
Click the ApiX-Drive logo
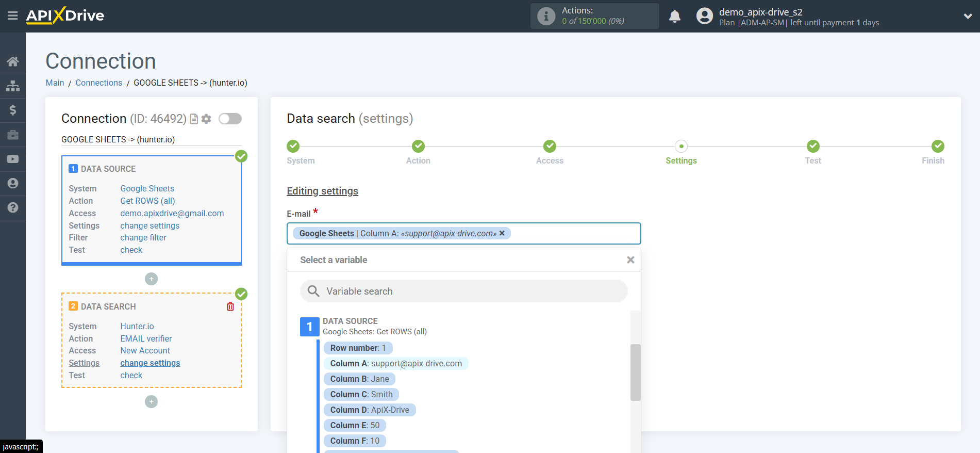(65, 15)
